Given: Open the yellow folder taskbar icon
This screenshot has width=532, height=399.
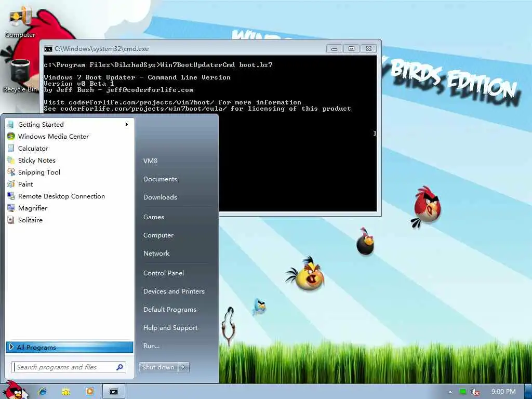Looking at the screenshot, I should pyautogui.click(x=66, y=392).
